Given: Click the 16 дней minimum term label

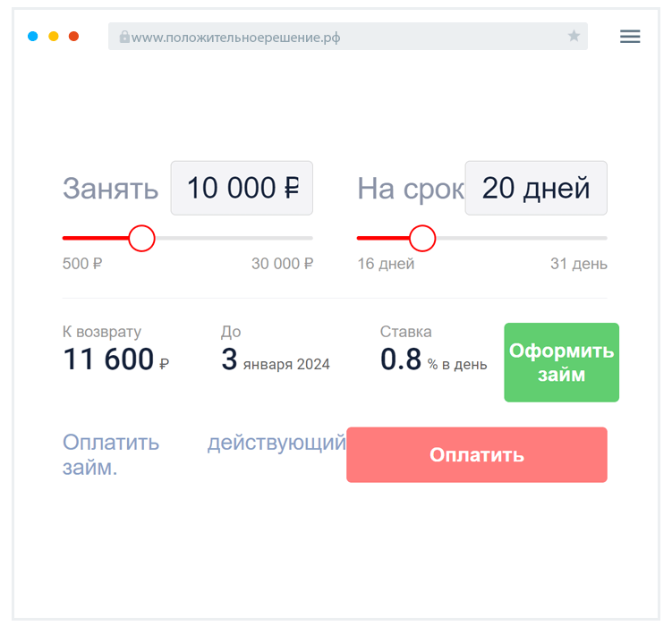Looking at the screenshot, I should (x=386, y=264).
